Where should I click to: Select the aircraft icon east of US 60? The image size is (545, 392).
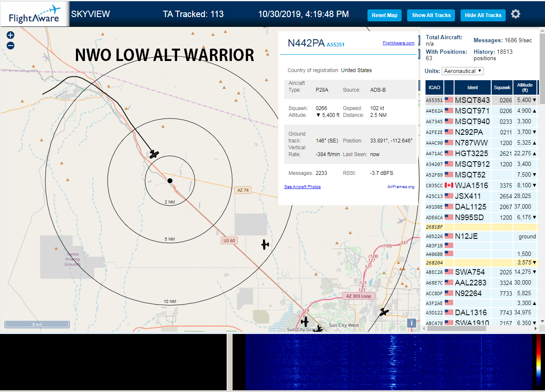click(x=265, y=244)
